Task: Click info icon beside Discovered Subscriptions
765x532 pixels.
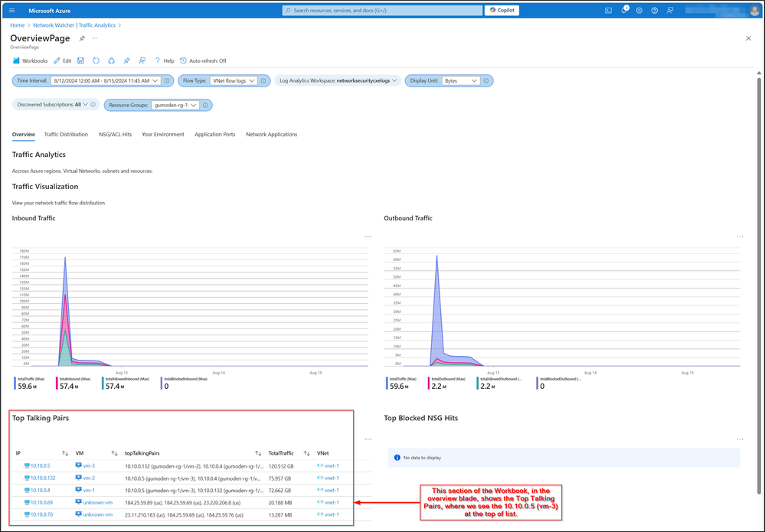Action: (x=93, y=104)
